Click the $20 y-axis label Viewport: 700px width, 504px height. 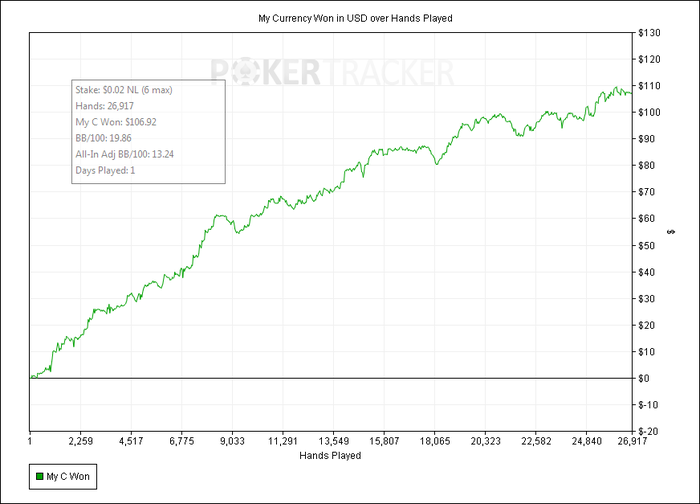click(647, 325)
